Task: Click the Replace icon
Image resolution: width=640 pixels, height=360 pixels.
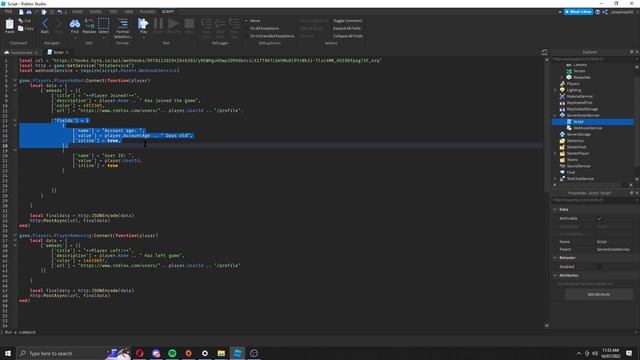Action: coord(89,25)
